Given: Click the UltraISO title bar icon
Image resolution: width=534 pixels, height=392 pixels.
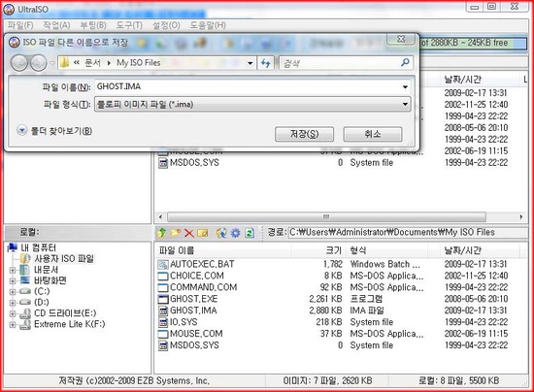Looking at the screenshot, I should click(9, 9).
